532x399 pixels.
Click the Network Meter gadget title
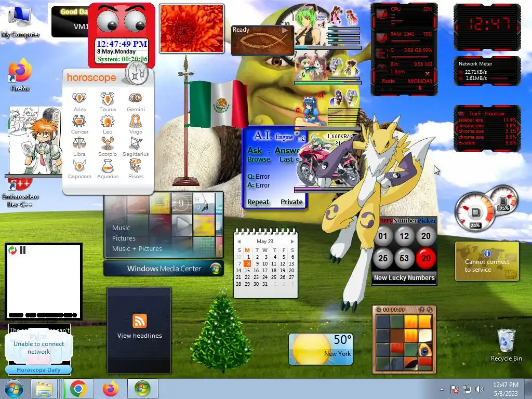[475, 64]
